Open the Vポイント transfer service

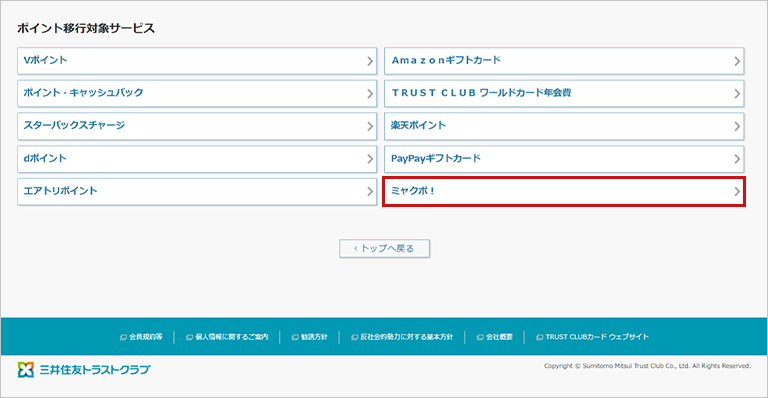197,61
